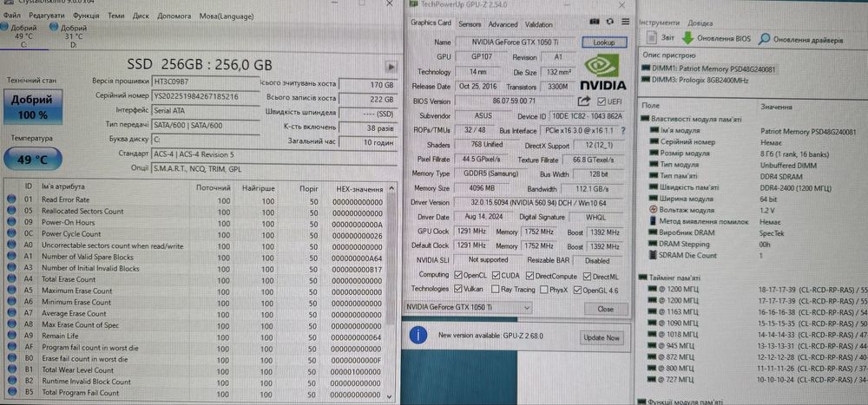Toggle the OpenCL checkbox

pos(458,275)
